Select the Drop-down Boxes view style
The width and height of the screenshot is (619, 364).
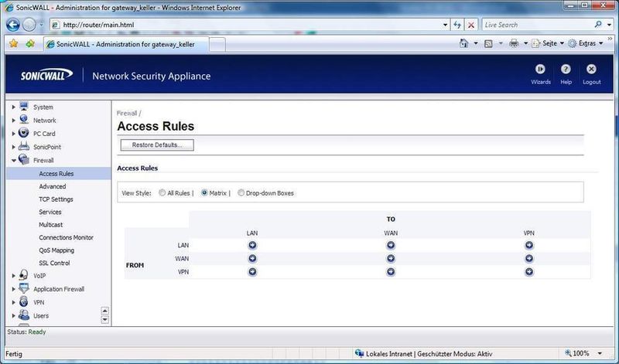241,193
